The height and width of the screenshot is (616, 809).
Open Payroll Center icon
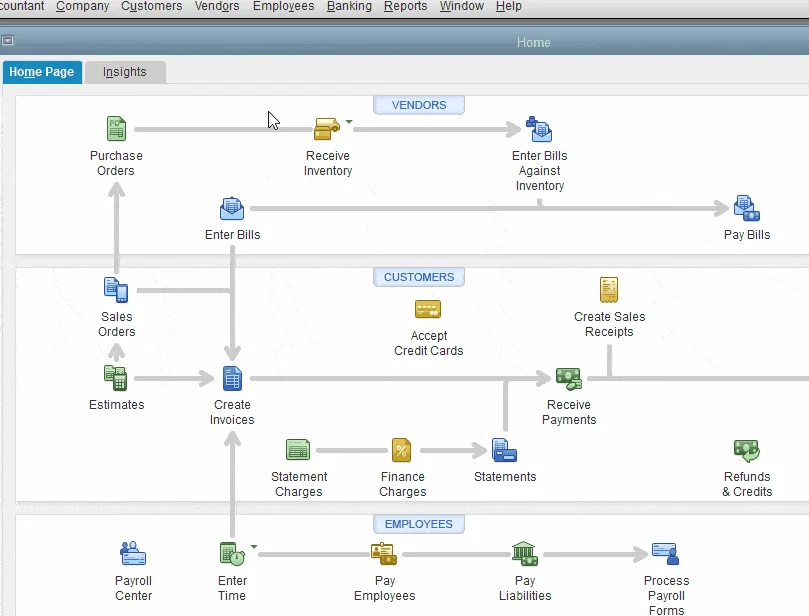click(133, 554)
